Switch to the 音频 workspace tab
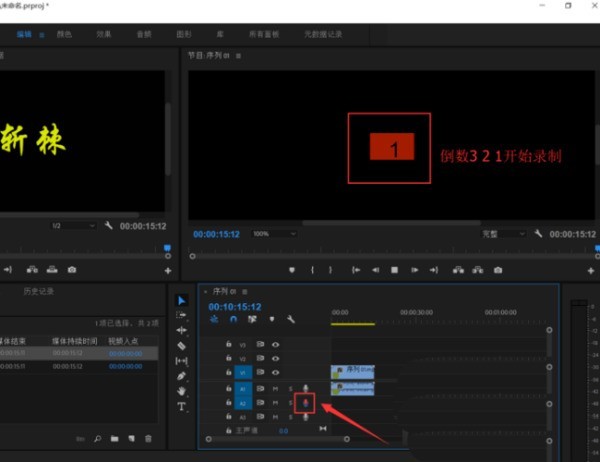 click(144, 34)
